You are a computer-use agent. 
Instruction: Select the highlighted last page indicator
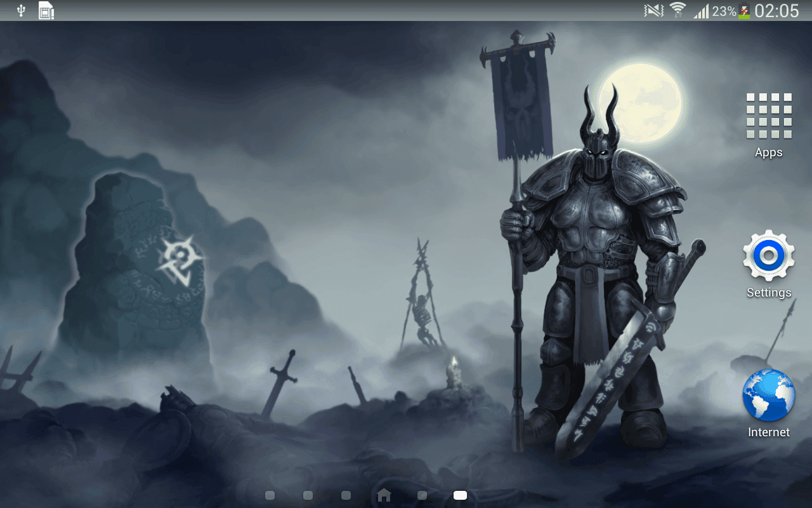[460, 495]
